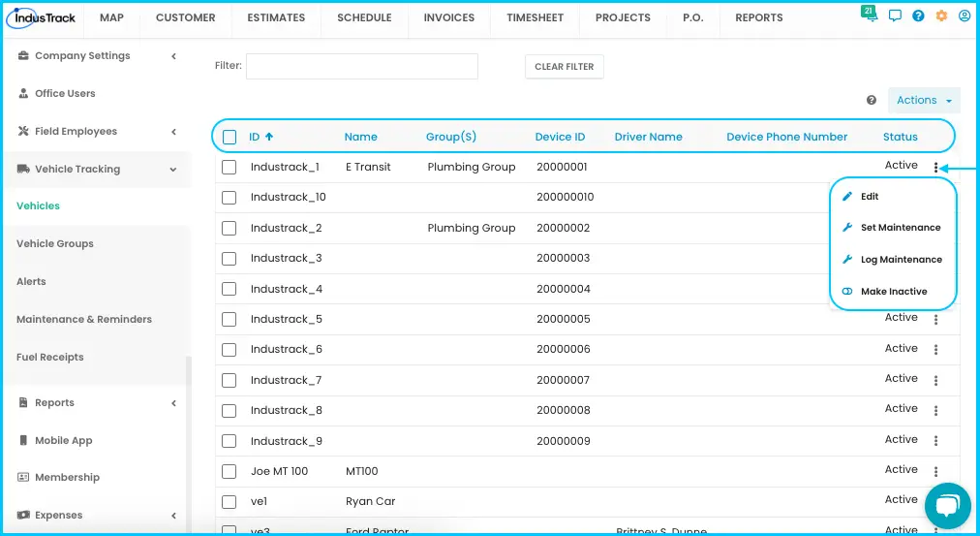
Task: Check the box for Industrack_5
Action: point(229,320)
